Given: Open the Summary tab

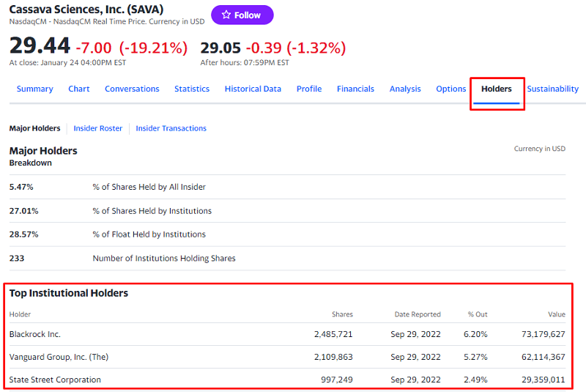Looking at the screenshot, I should pos(34,89).
